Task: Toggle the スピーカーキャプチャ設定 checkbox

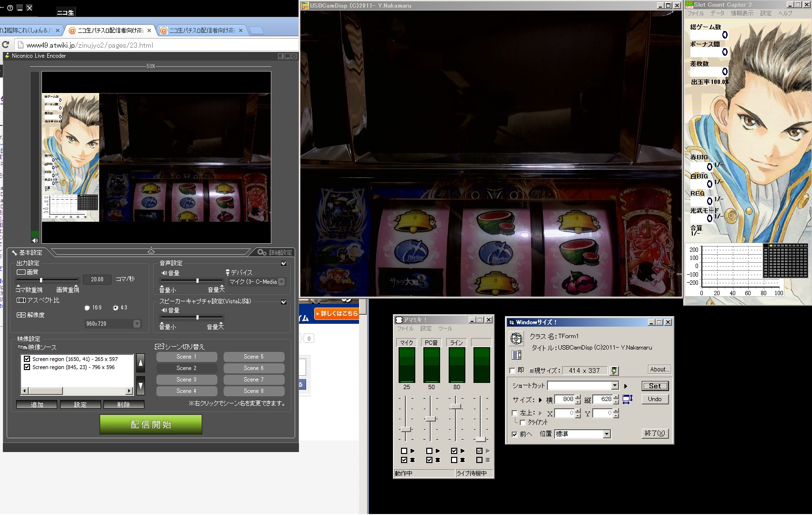Action: click(x=284, y=302)
